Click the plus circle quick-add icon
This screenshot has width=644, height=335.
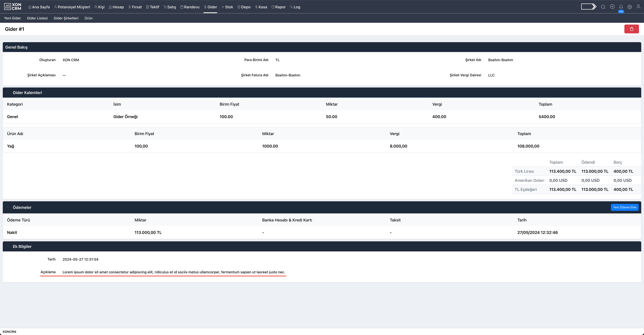tap(612, 7)
